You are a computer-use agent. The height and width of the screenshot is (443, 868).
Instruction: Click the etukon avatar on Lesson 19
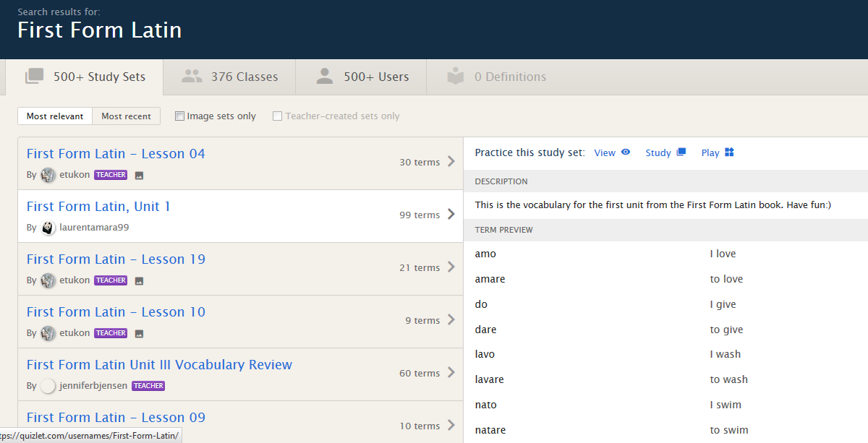[48, 280]
